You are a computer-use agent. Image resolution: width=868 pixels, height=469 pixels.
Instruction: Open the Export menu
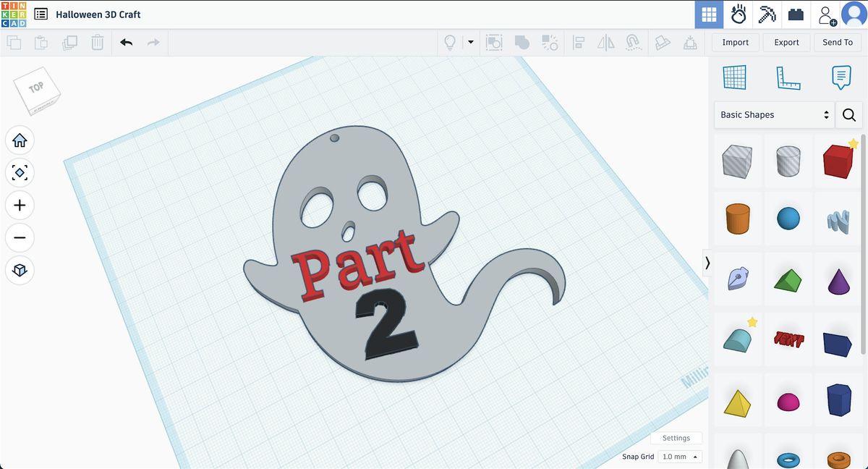(x=786, y=43)
